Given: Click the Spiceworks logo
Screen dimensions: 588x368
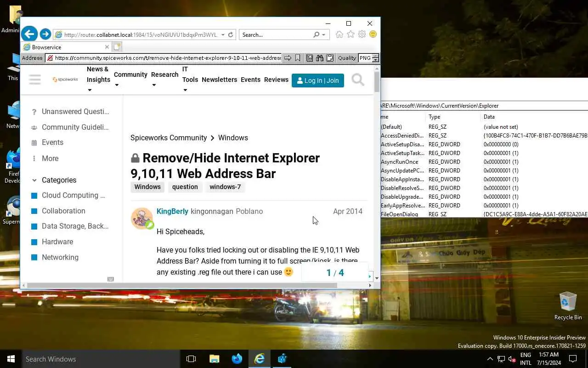Looking at the screenshot, I should (65, 80).
